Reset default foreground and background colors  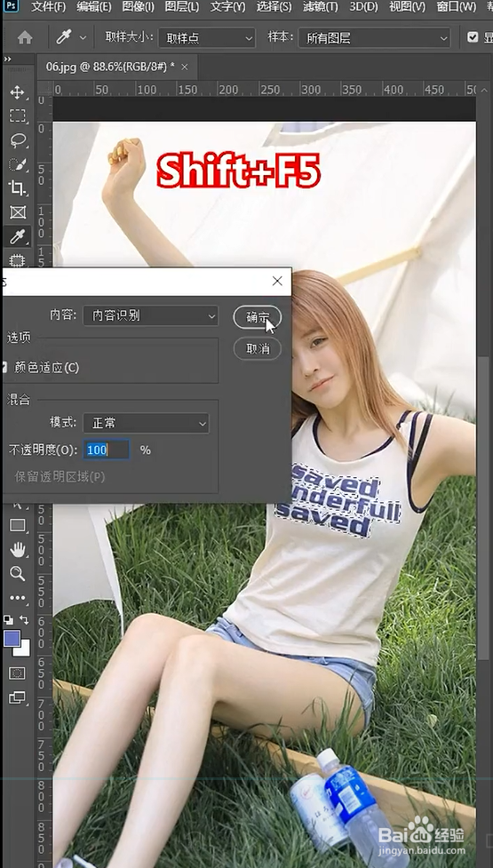click(8, 620)
